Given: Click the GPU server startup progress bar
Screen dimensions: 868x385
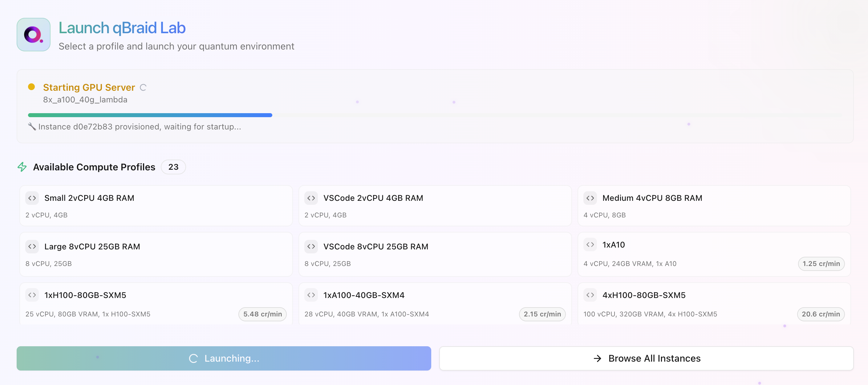Looking at the screenshot, I should 150,115.
